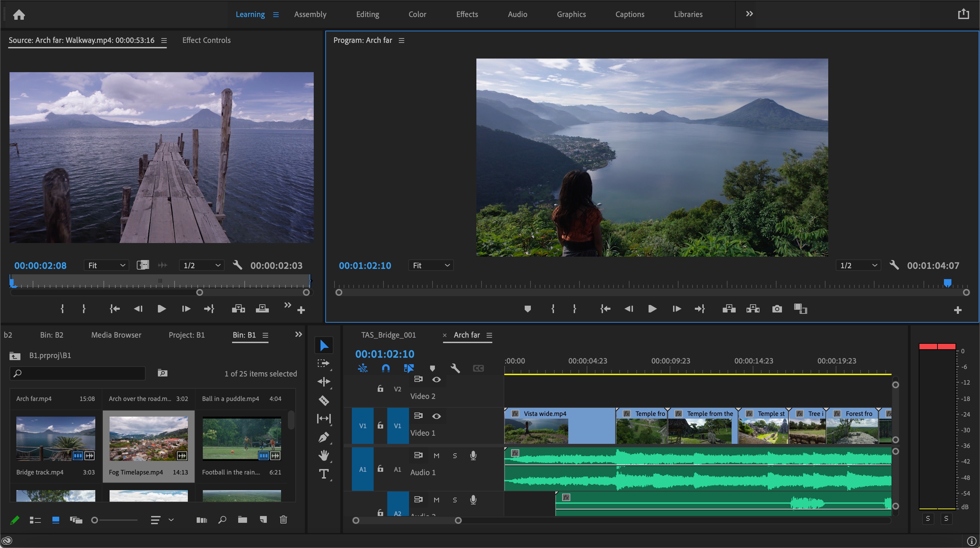Viewport: 980px width, 548px height.
Task: Click Program monitor timecode 00:01:02:10
Action: click(x=365, y=265)
